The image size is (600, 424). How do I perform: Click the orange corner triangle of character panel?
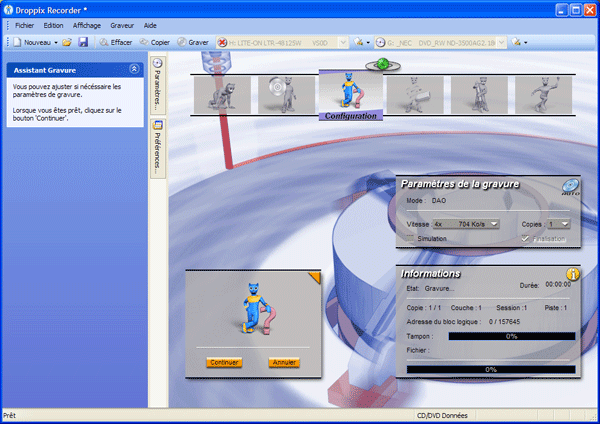[x=316, y=276]
